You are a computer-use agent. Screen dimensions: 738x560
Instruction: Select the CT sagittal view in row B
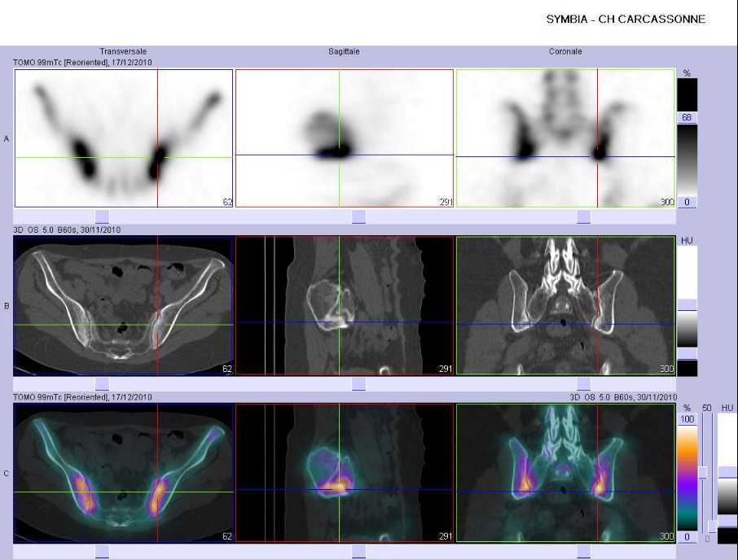click(345, 305)
